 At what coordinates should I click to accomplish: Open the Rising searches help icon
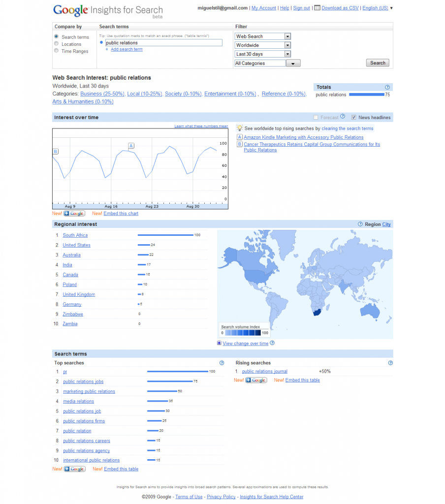[x=390, y=363]
